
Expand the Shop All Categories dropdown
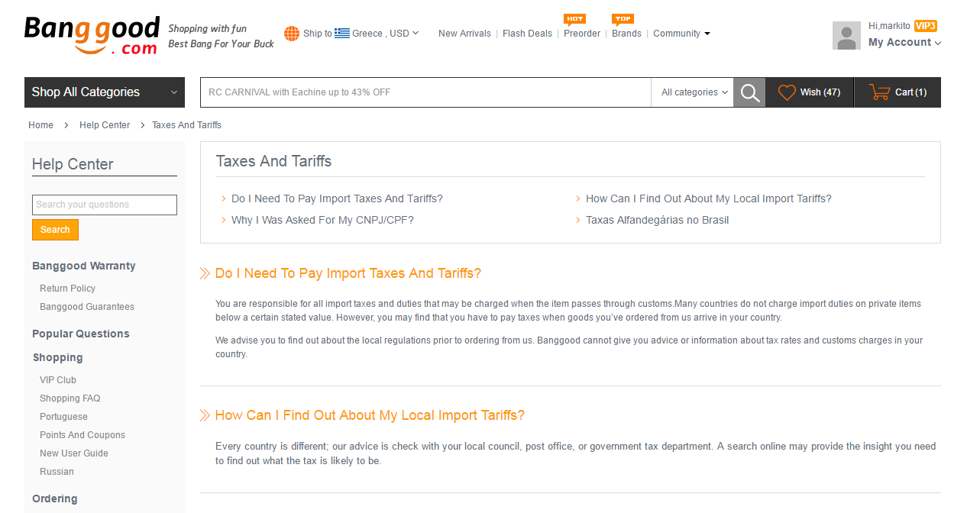104,92
